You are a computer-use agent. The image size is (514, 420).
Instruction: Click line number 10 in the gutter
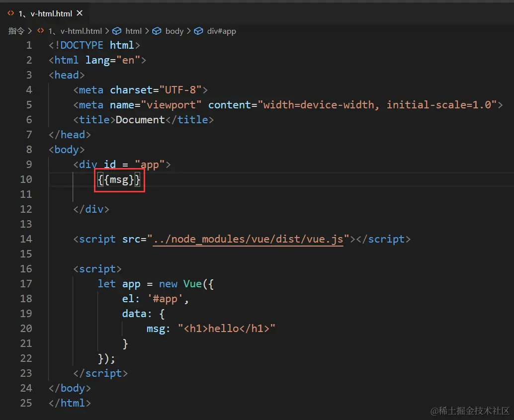click(26, 179)
